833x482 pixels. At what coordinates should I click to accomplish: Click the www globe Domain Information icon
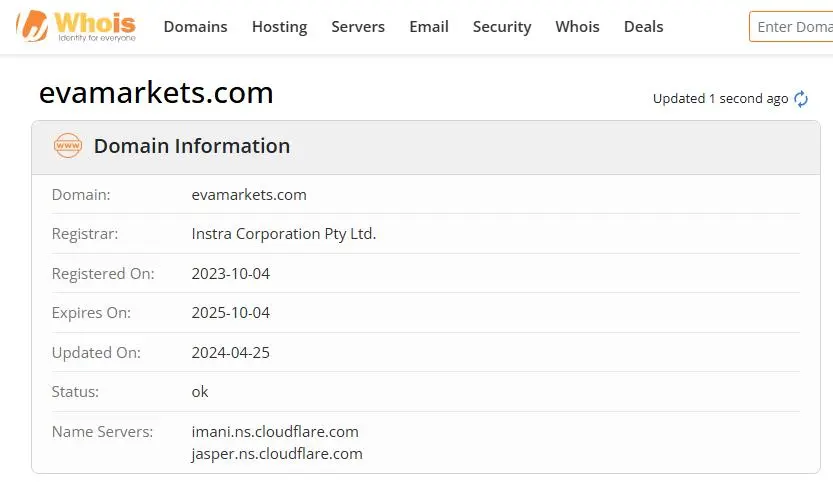(x=68, y=146)
